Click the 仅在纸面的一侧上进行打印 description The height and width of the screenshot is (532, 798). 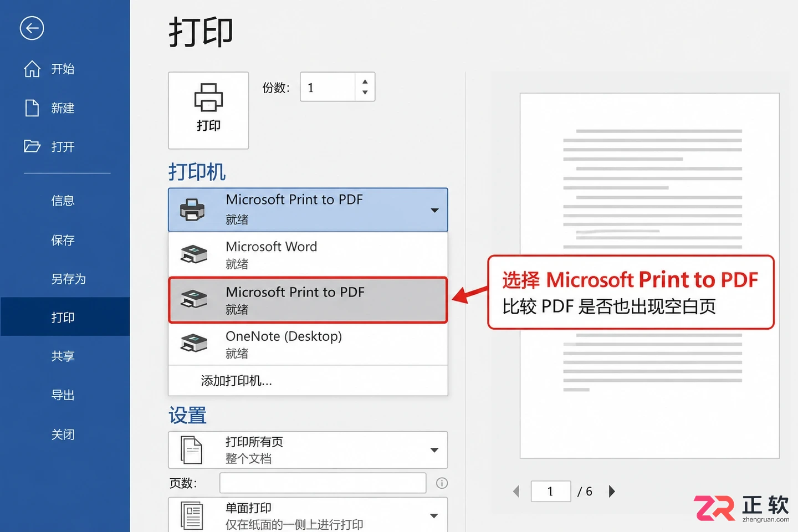(294, 524)
